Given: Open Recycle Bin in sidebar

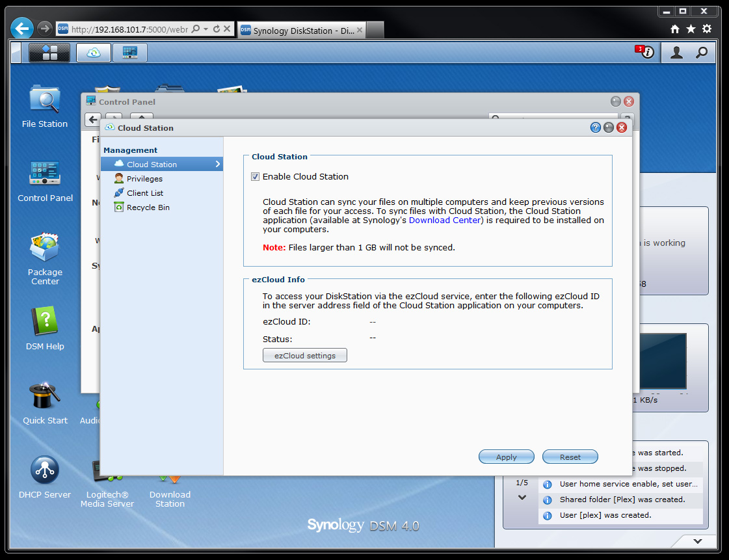Looking at the screenshot, I should coord(162,207).
